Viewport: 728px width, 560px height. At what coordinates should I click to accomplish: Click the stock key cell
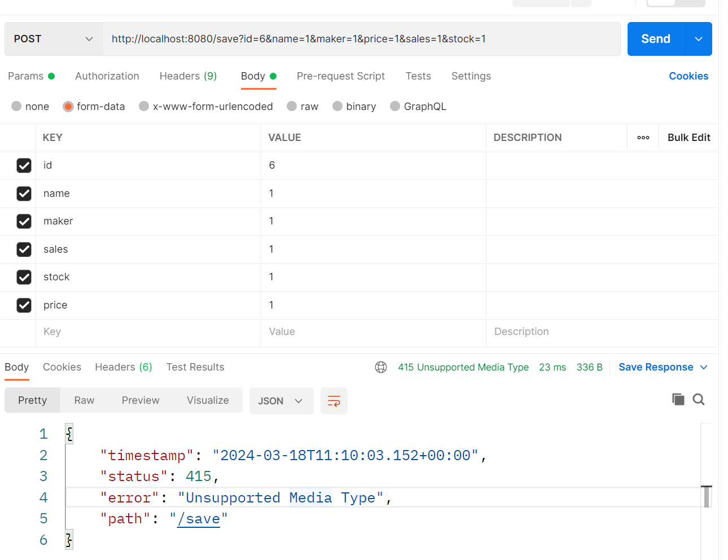[x=148, y=277]
